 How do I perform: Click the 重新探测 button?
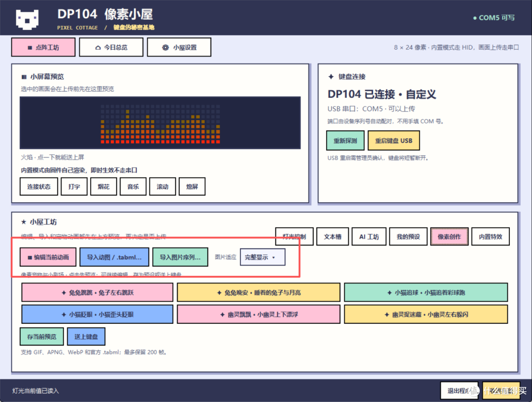[345, 140]
